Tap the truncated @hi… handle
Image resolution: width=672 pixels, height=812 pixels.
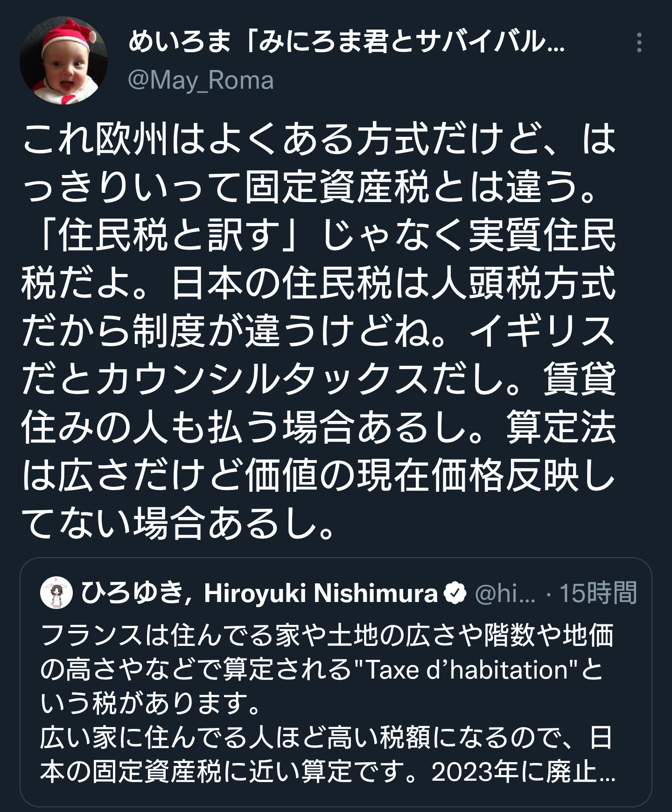point(505,594)
